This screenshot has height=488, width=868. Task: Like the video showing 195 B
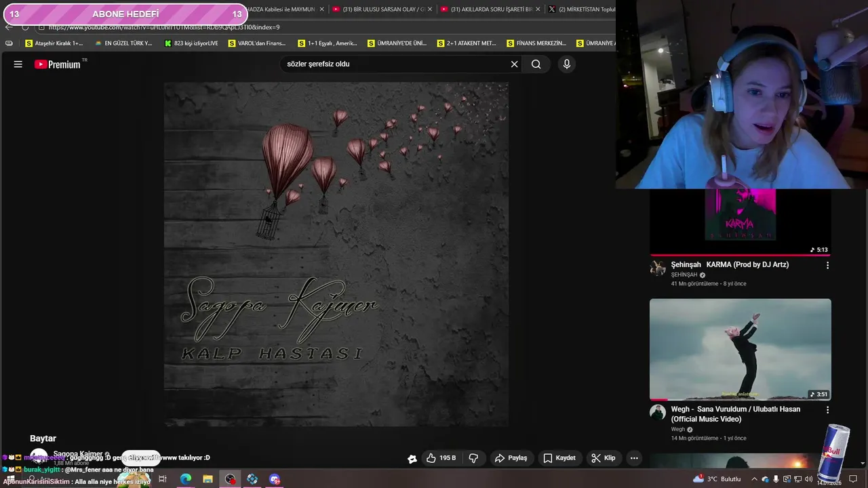[441, 458]
